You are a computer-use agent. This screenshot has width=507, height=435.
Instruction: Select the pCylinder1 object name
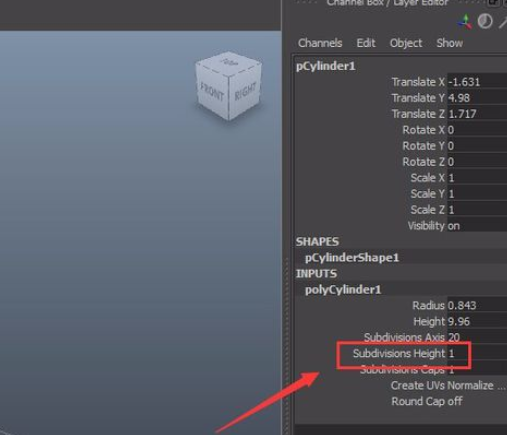tap(326, 66)
